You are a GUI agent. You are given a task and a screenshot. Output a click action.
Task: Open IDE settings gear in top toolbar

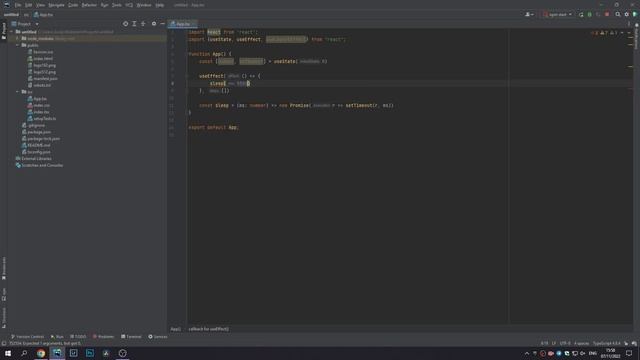click(x=627, y=14)
